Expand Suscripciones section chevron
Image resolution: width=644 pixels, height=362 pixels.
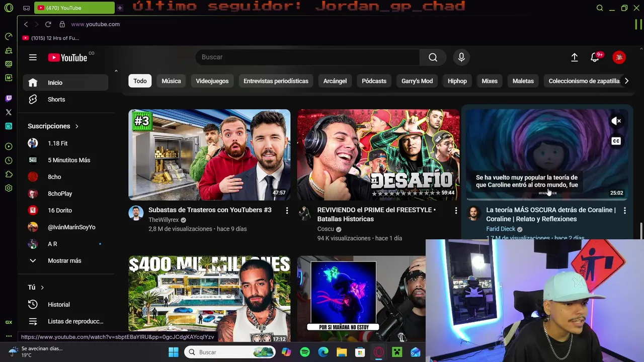pos(77,126)
